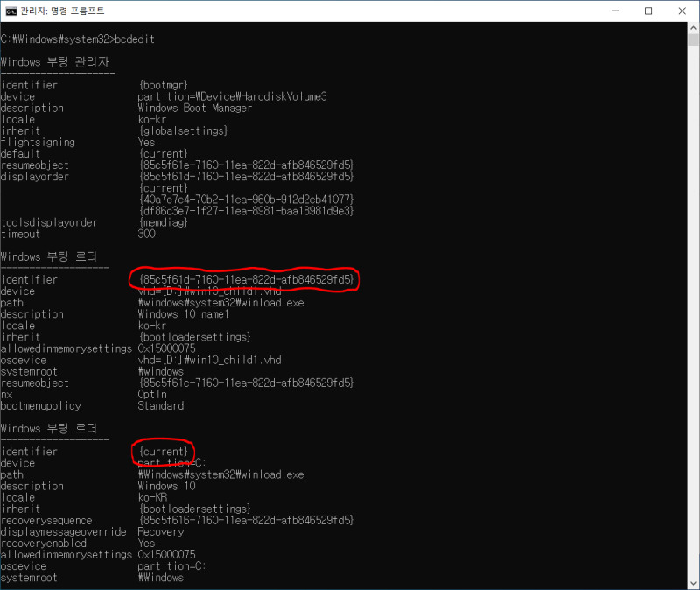Click the timeout value 300
Image resolution: width=700 pixels, height=590 pixels.
point(146,234)
